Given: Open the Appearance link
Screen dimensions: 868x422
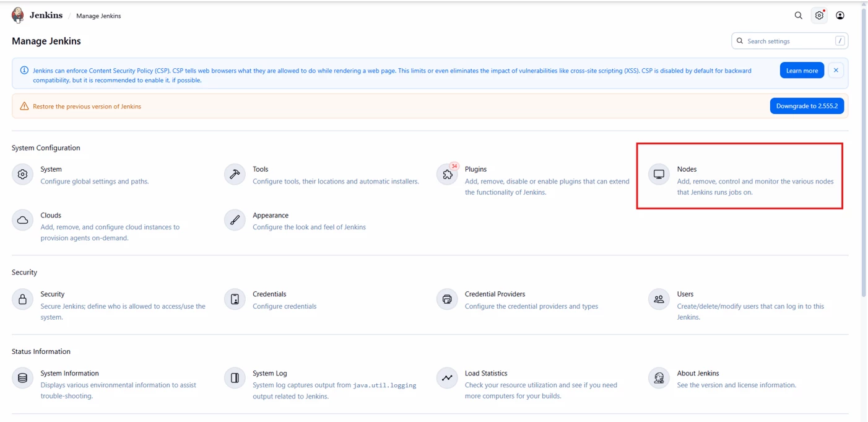Looking at the screenshot, I should point(271,215).
